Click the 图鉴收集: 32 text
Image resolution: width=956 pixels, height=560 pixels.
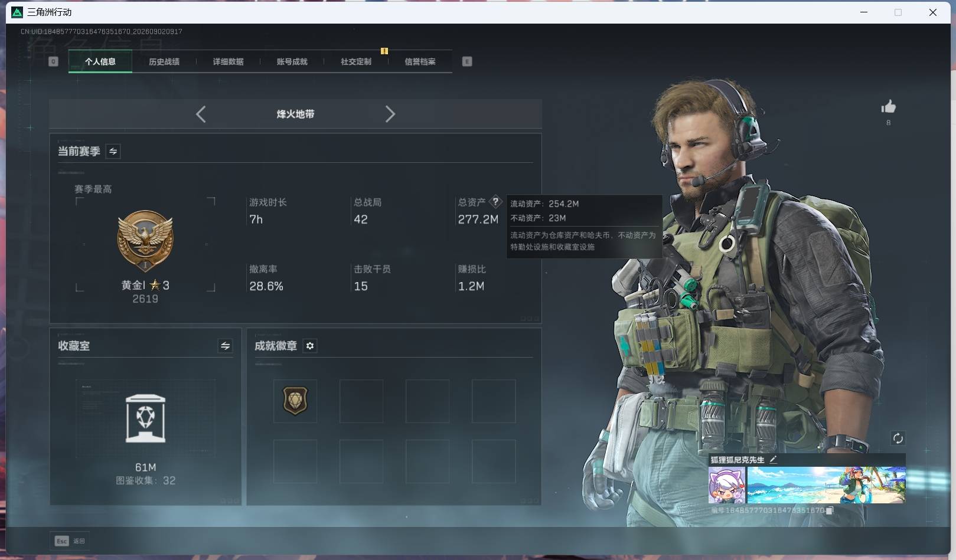point(145,481)
